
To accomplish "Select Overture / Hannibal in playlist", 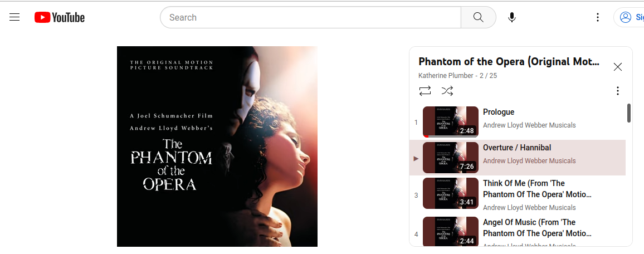I will pos(518,158).
